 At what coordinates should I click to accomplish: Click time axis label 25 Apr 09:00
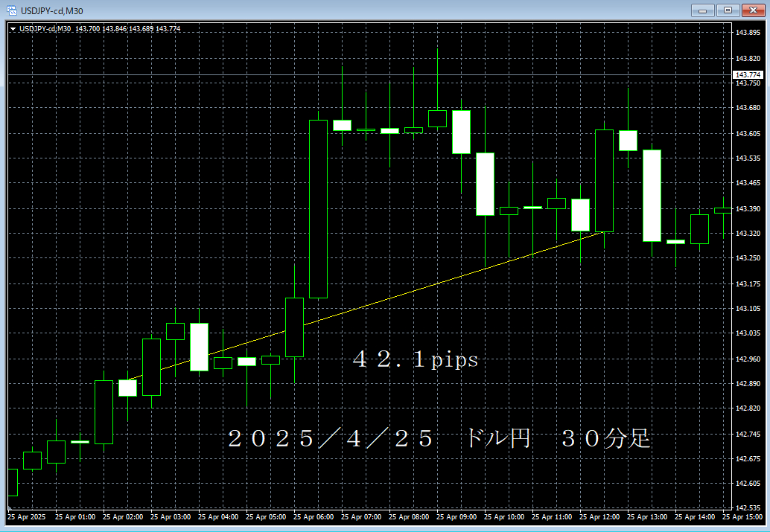(456, 517)
